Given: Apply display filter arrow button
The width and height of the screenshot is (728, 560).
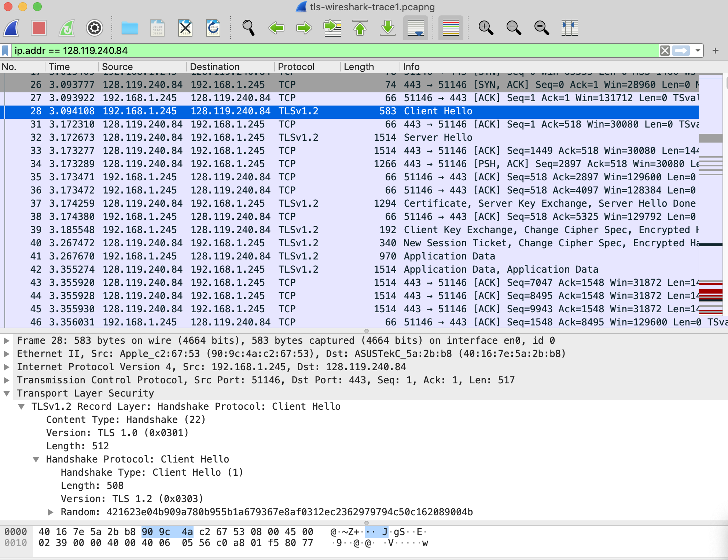Looking at the screenshot, I should point(681,51).
